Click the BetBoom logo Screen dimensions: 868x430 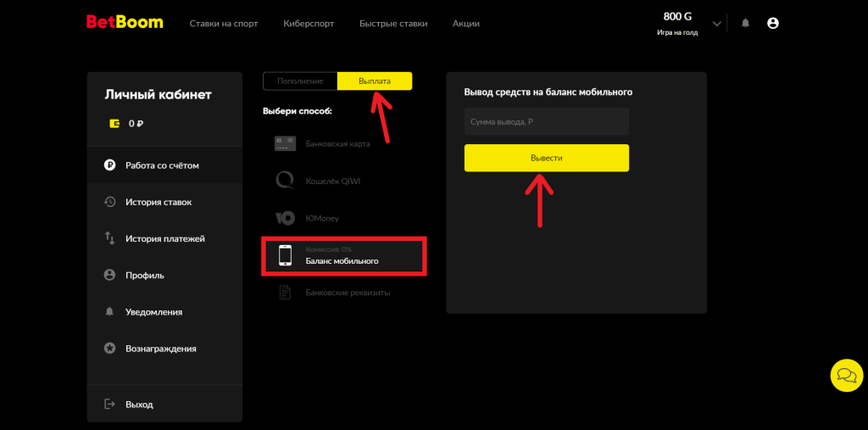pyautogui.click(x=124, y=23)
